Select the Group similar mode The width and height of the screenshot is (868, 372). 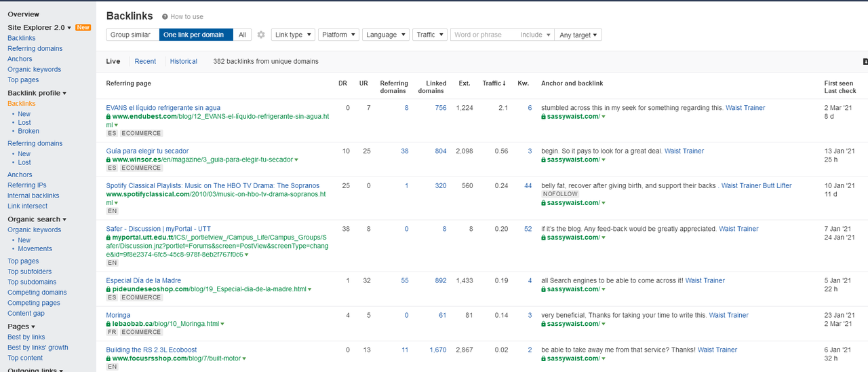point(131,35)
